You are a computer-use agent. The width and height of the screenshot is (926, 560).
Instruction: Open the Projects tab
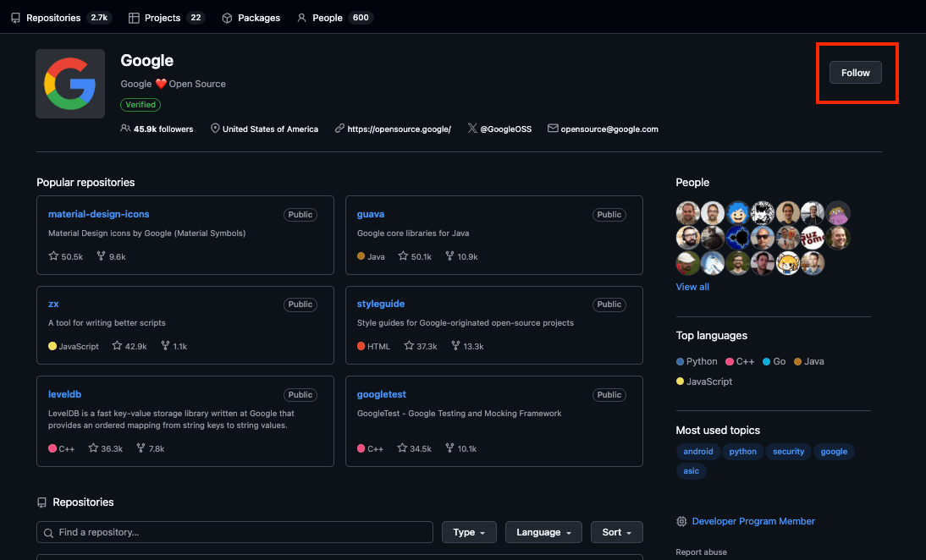click(167, 18)
